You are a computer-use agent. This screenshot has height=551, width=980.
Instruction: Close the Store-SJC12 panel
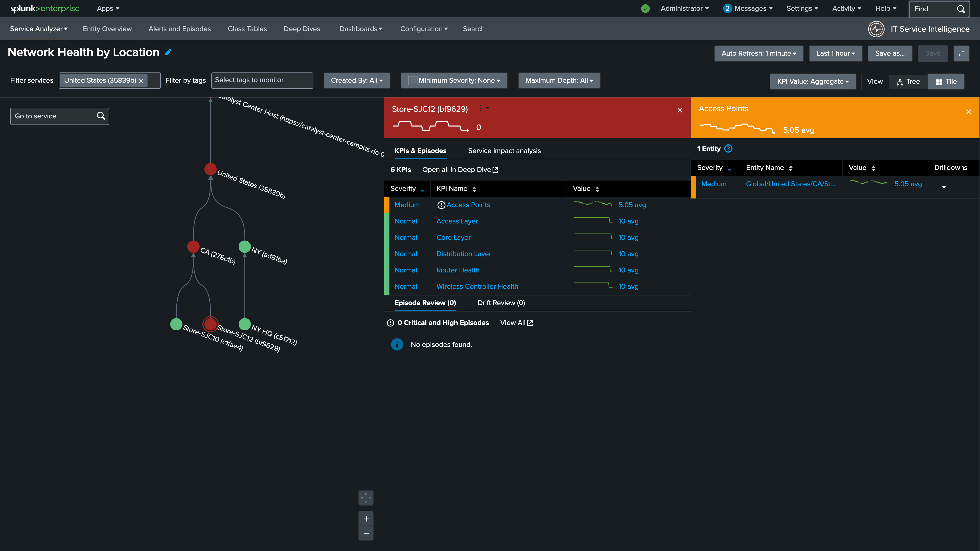680,110
